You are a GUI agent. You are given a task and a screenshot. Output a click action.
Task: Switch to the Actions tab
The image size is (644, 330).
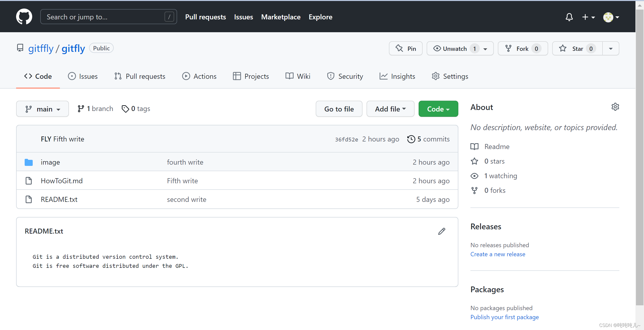[x=199, y=76]
